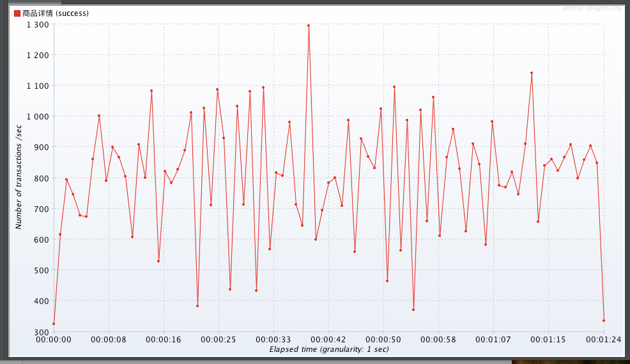Screen dimensions: 630x364
Task: Click the 00:01:15 x-axis label
Action: (548, 340)
